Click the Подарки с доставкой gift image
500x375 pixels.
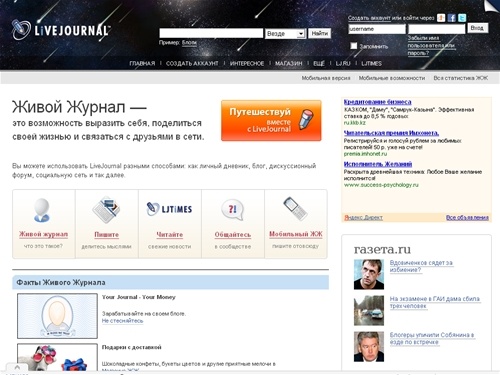pos(57,357)
